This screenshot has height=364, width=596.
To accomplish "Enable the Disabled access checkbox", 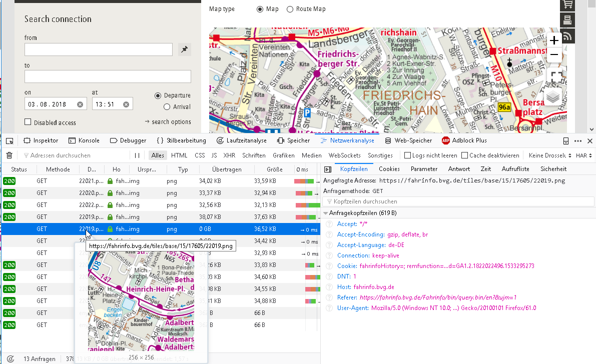I will (28, 122).
